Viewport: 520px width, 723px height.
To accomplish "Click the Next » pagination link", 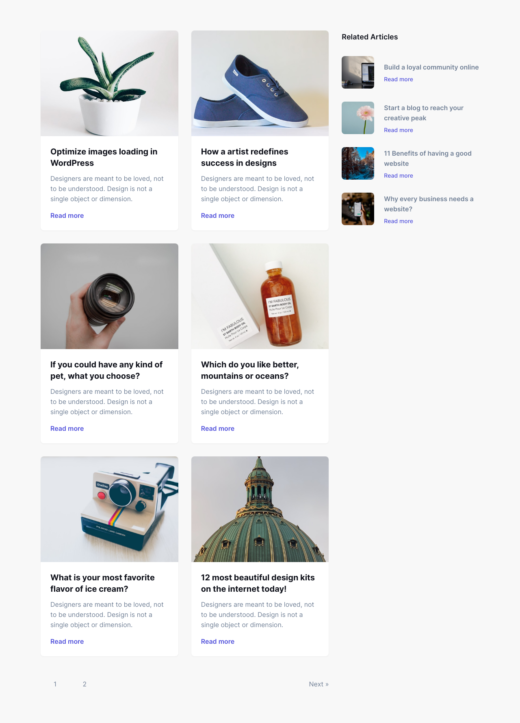I will pyautogui.click(x=319, y=684).
